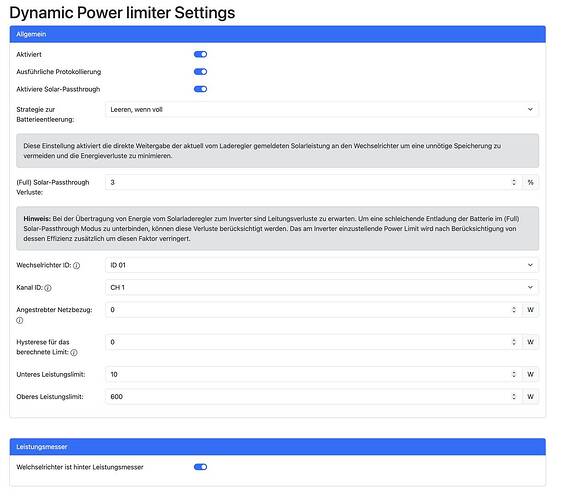Viewport: 561px width, 500px height.
Task: Click info icon for Hysterese berechnete Limit
Action: (x=74, y=353)
